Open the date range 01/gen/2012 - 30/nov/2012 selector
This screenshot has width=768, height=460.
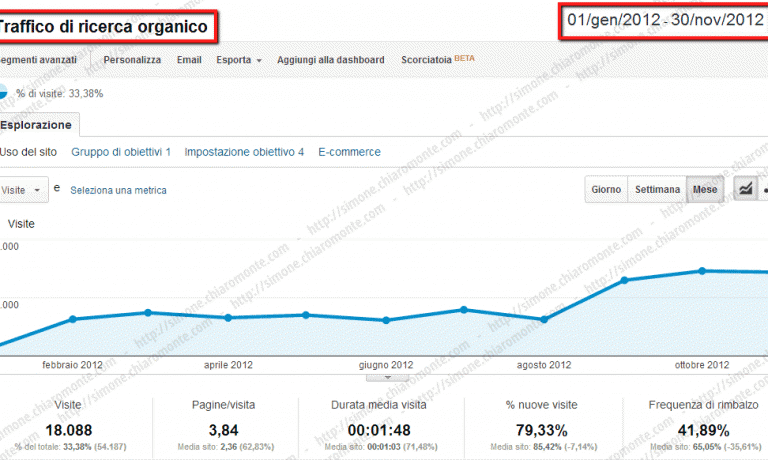point(665,21)
